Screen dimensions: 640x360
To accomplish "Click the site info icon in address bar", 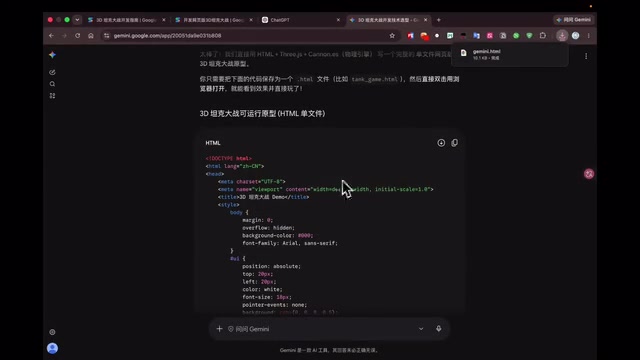I will pyautogui.click(x=107, y=36).
